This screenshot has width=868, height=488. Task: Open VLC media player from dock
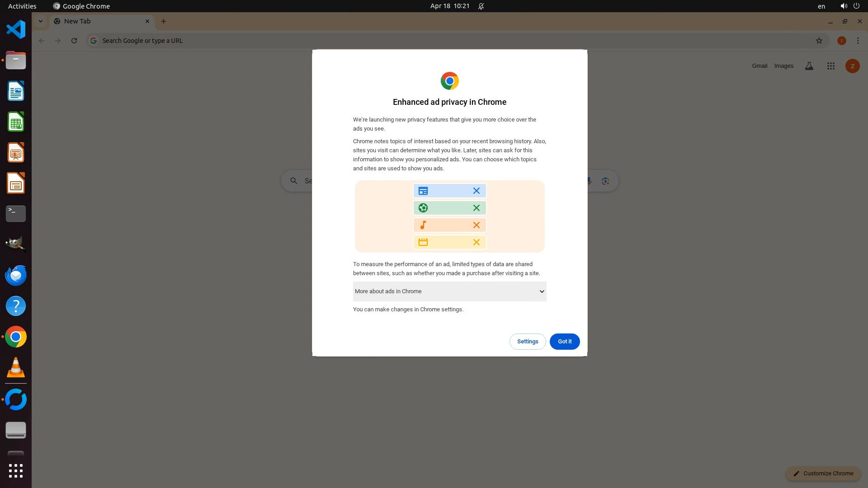coord(16,368)
